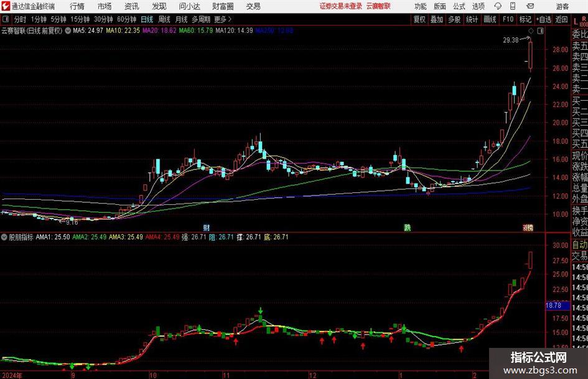Open the 市场 menu

click(105, 6)
